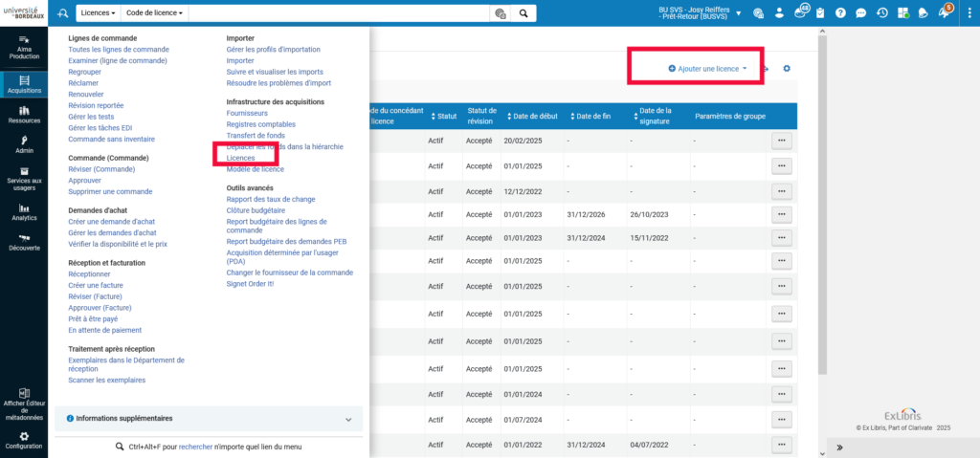Expand the right panel with double chevron

pyautogui.click(x=839, y=447)
